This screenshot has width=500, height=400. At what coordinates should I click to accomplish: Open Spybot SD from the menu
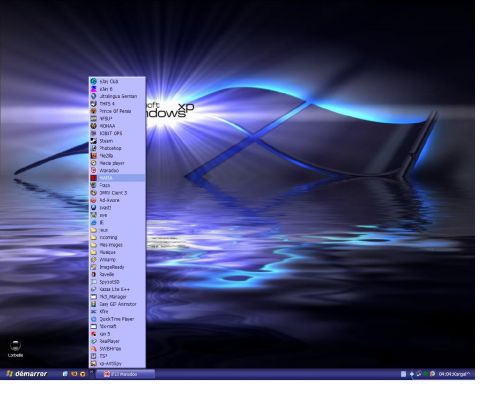(117, 282)
